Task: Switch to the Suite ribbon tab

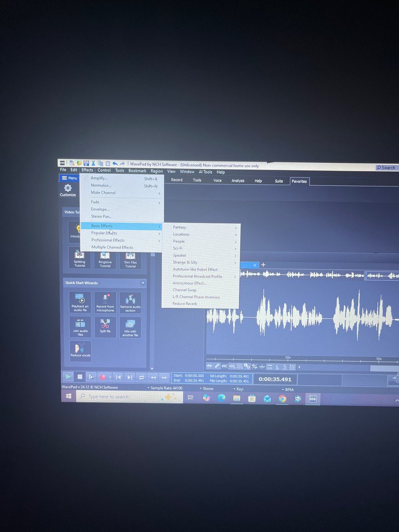Action: (279, 181)
